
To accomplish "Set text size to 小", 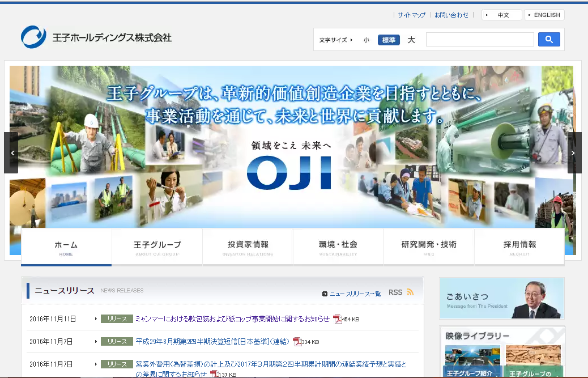I will coord(367,40).
